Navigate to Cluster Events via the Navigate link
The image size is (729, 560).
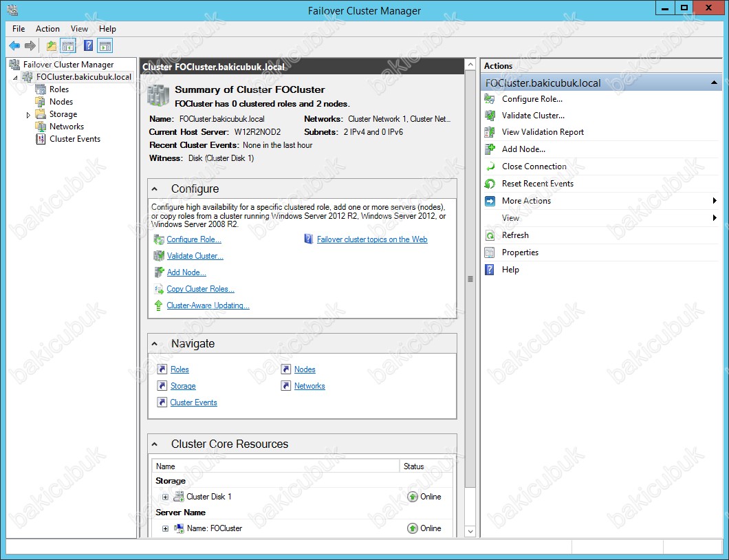(x=193, y=402)
